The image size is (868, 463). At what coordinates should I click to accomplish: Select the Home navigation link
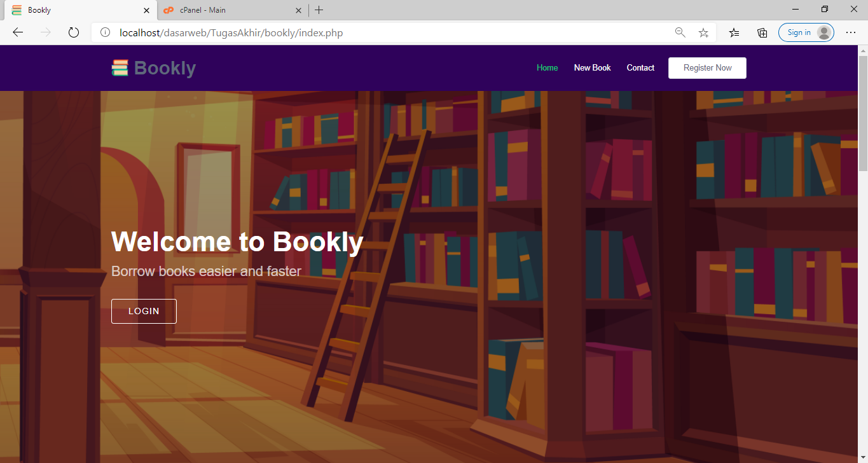(547, 67)
